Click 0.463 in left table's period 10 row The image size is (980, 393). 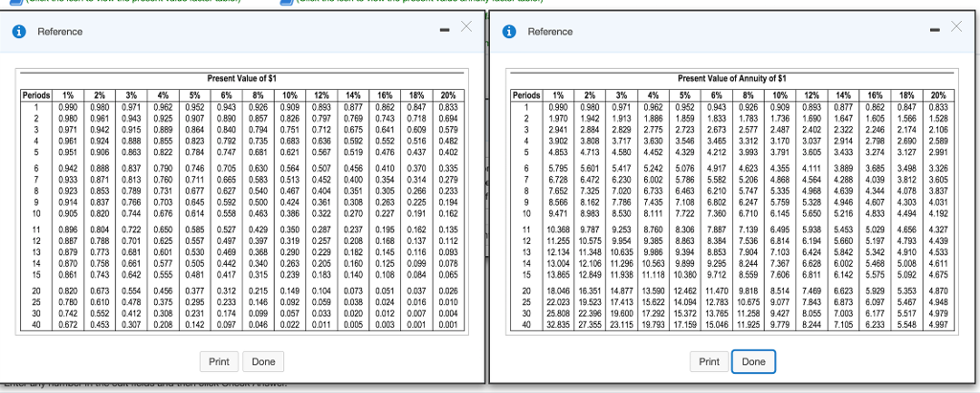pos(258,212)
